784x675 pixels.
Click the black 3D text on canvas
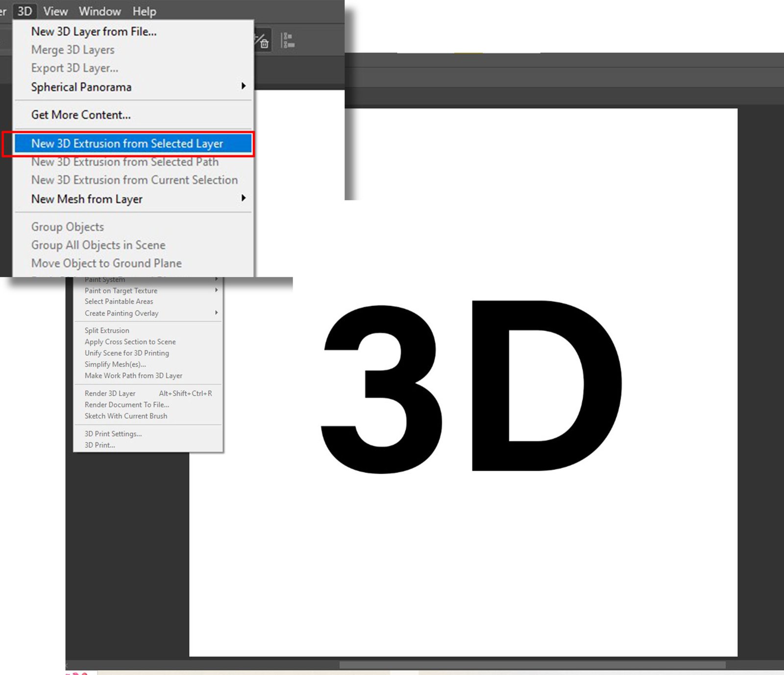point(471,387)
